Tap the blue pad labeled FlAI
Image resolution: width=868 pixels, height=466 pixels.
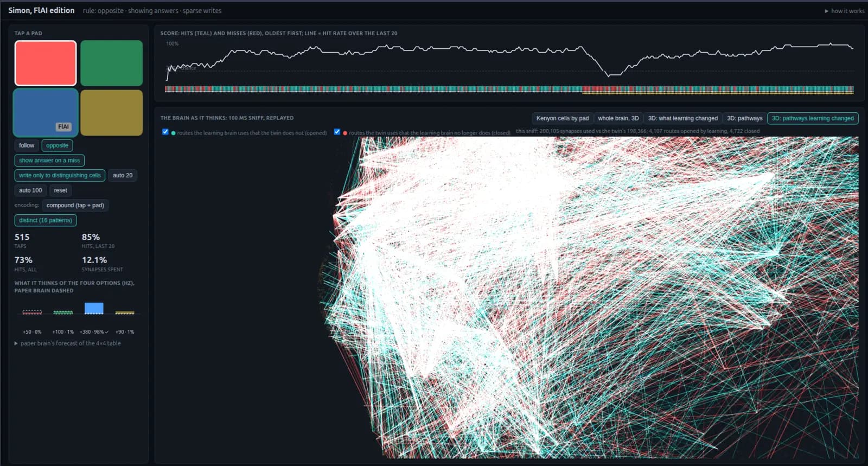click(x=46, y=112)
